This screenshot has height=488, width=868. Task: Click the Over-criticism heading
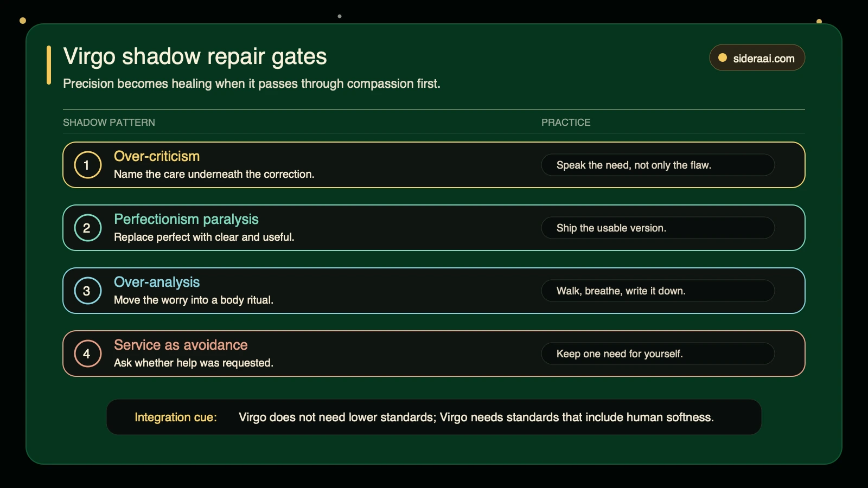[x=157, y=156]
